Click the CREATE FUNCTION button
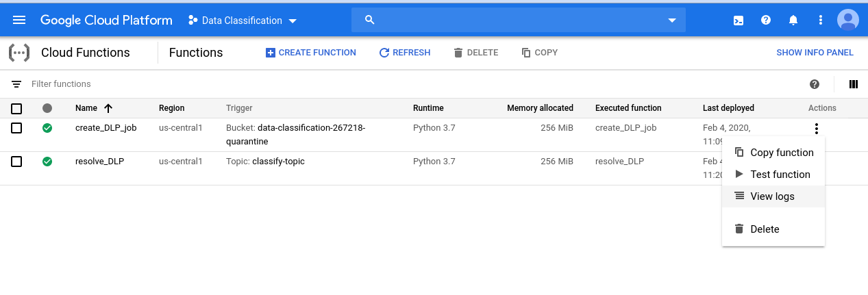The height and width of the screenshot is (295, 868). coord(311,53)
